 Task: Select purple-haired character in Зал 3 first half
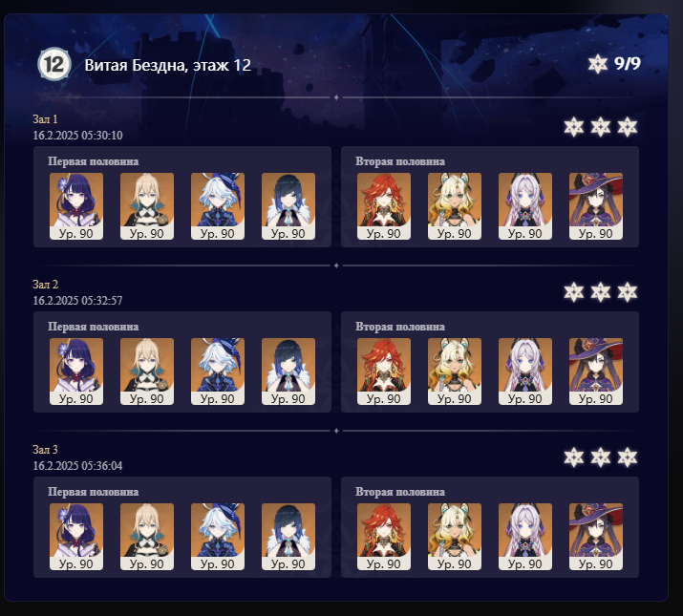(76, 537)
